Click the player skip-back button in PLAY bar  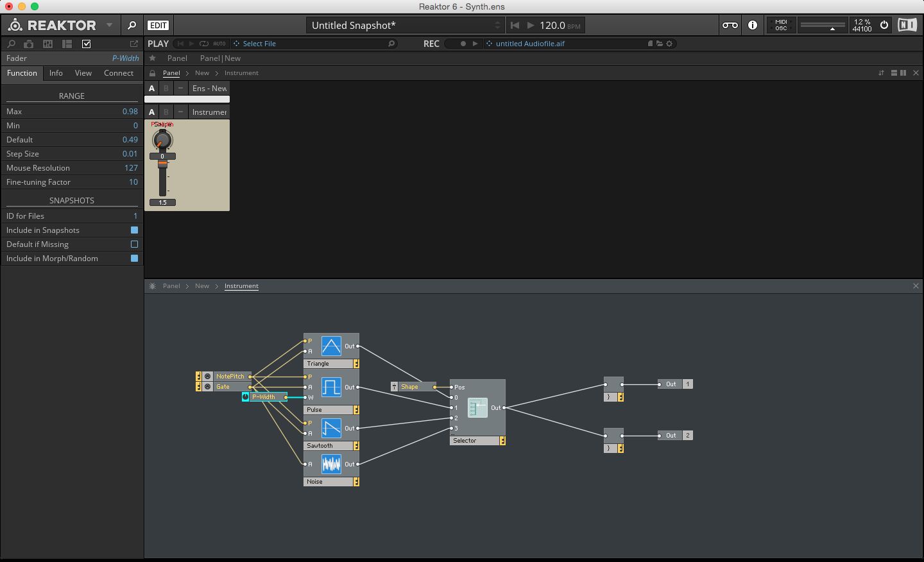point(180,44)
